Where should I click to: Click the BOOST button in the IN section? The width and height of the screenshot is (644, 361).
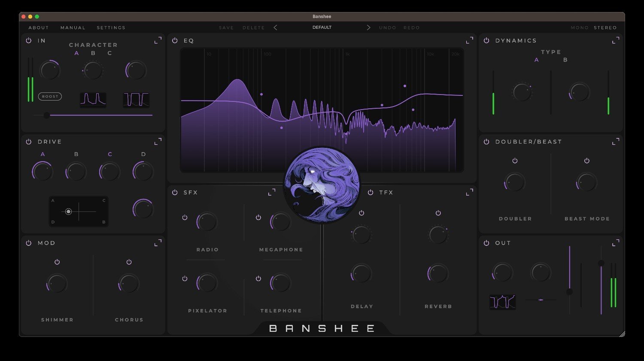(x=50, y=96)
